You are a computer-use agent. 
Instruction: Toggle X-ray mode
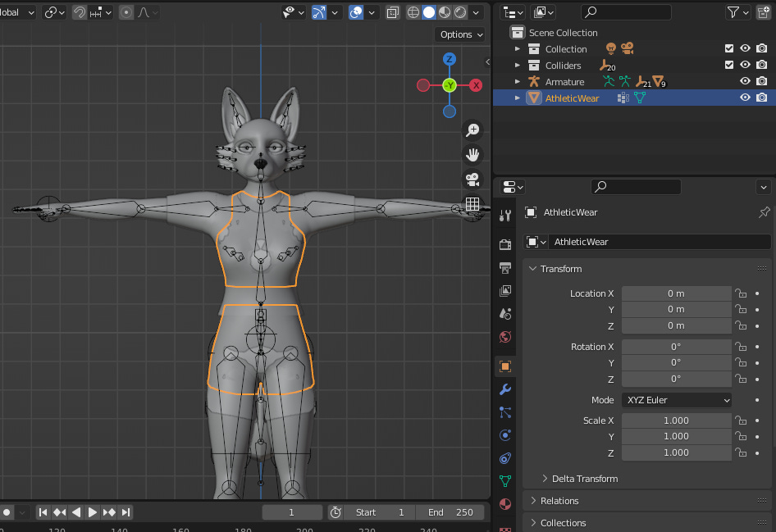(393, 12)
